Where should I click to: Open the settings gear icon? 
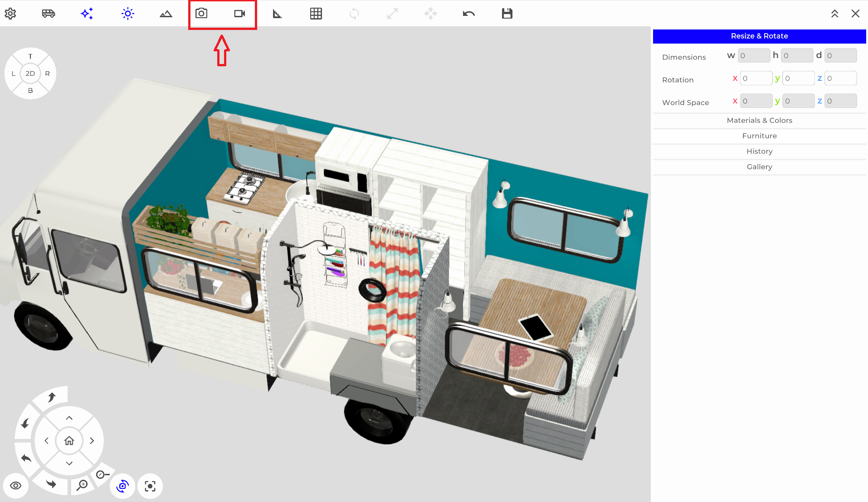point(10,14)
